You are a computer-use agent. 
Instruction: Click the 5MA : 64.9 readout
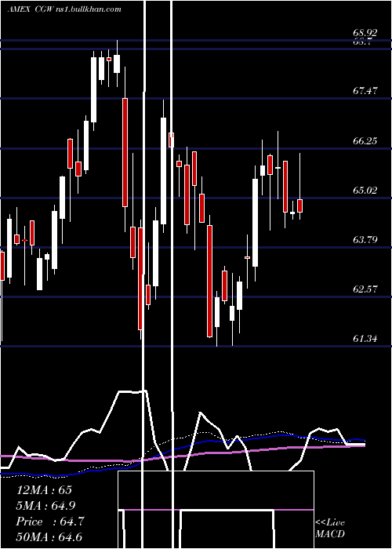45,506
